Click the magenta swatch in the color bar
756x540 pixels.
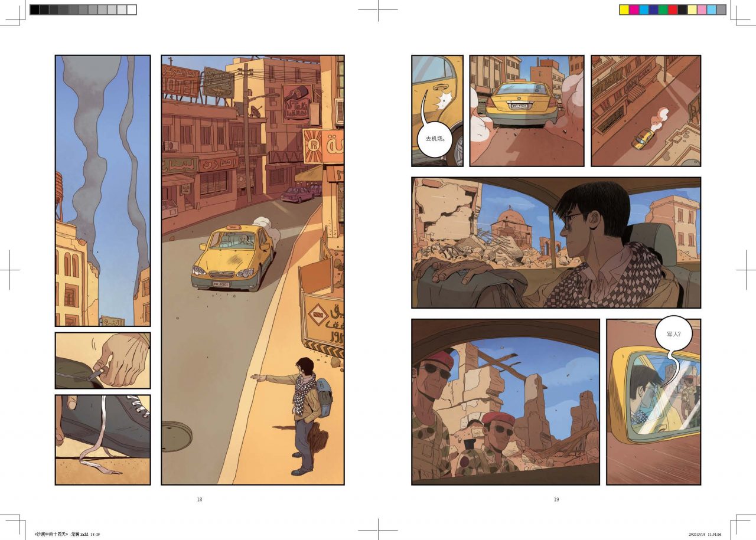click(x=634, y=9)
